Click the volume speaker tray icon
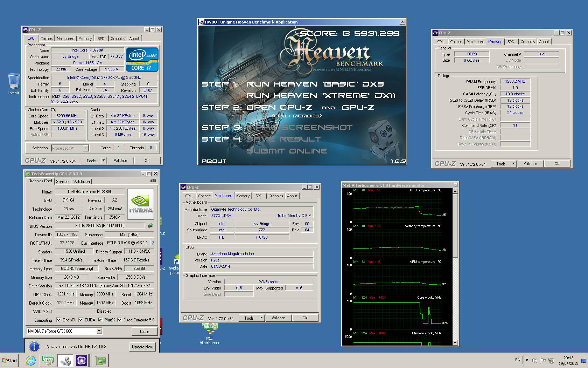Screen dimensions: 588x368 click(534, 360)
